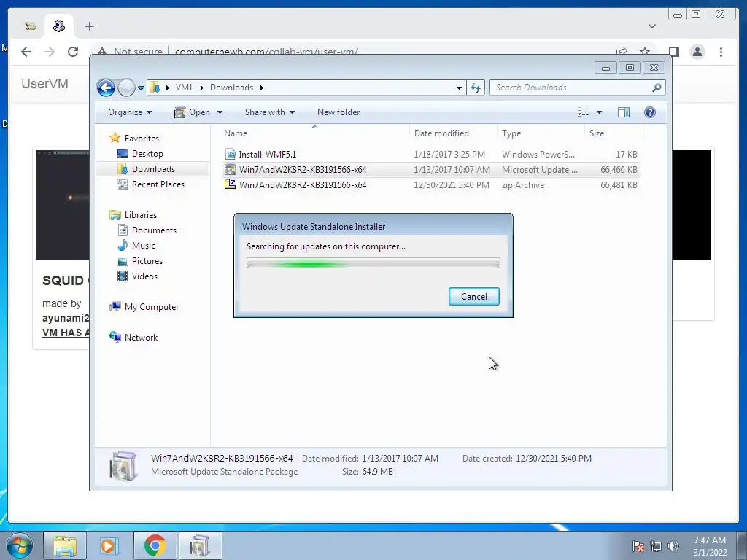747x560 pixels.
Task: Open Desktop in the navigation pane
Action: pyautogui.click(x=147, y=154)
